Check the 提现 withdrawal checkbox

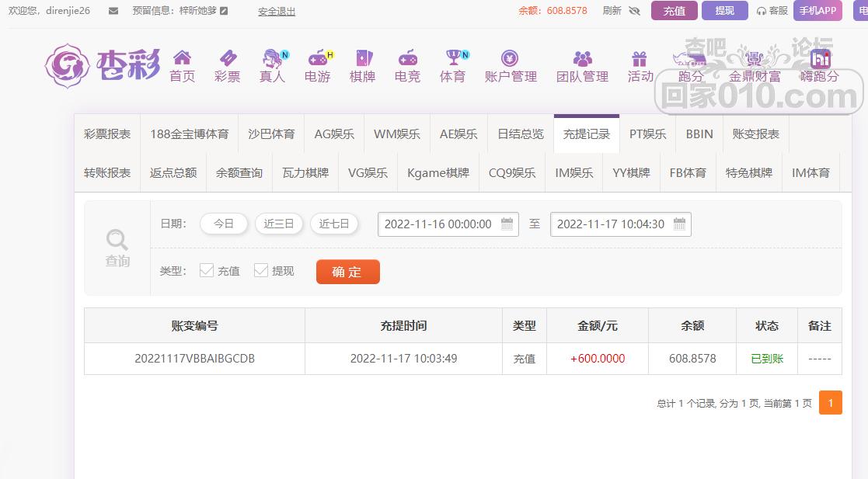261,270
